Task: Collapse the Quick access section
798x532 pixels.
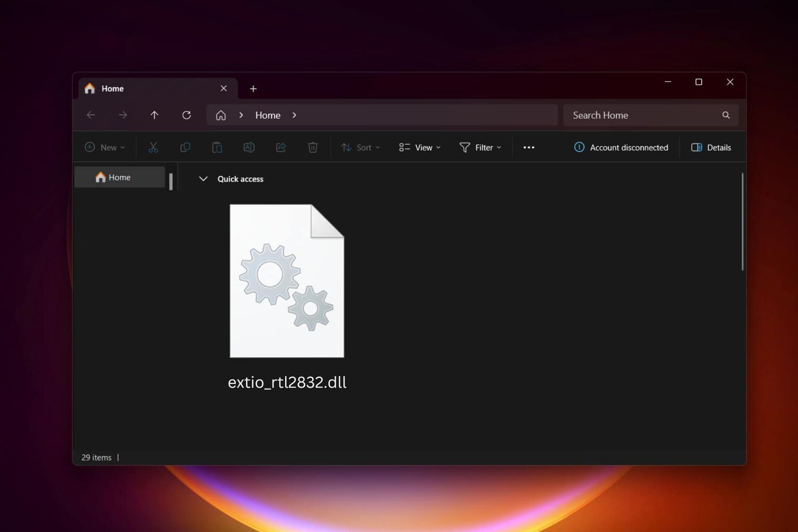Action: click(203, 179)
